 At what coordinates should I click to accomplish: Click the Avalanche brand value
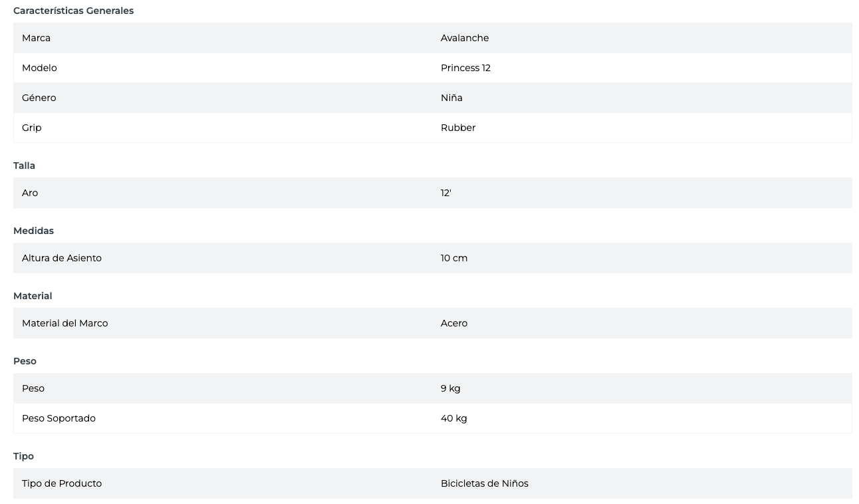click(x=464, y=38)
